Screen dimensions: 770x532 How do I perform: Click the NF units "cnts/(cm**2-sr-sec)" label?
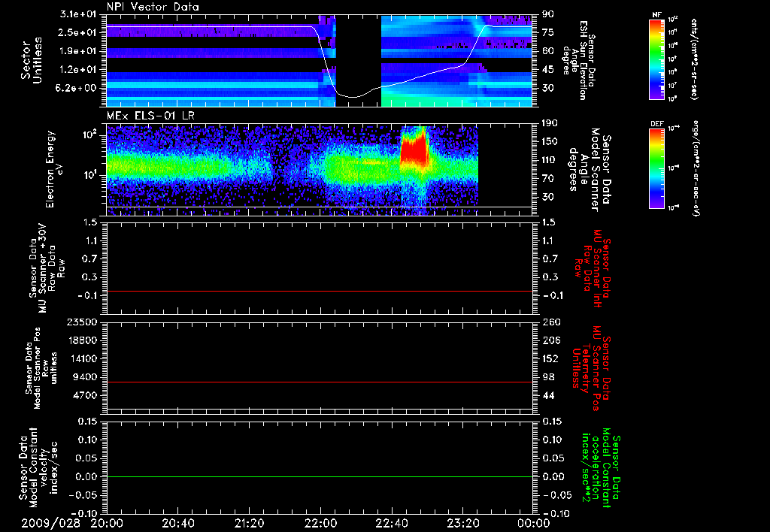694,59
